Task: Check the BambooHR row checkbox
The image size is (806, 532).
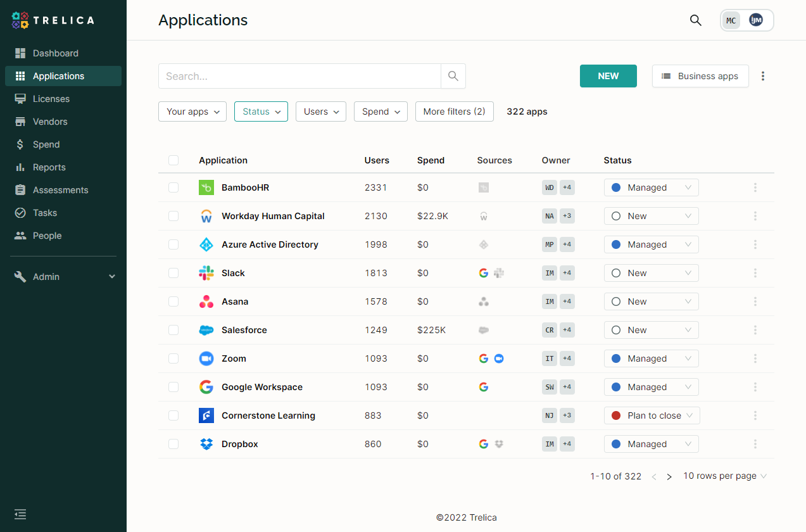Action: (173, 187)
